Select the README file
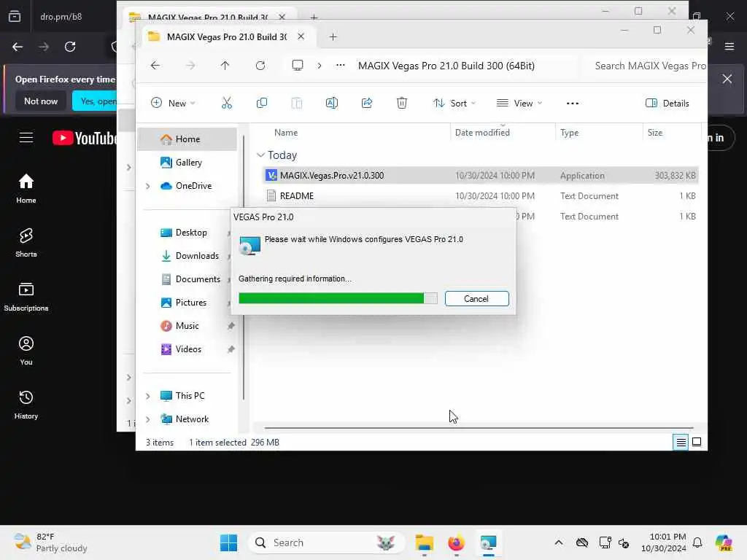Image resolution: width=747 pixels, height=560 pixels. [481, 195]
